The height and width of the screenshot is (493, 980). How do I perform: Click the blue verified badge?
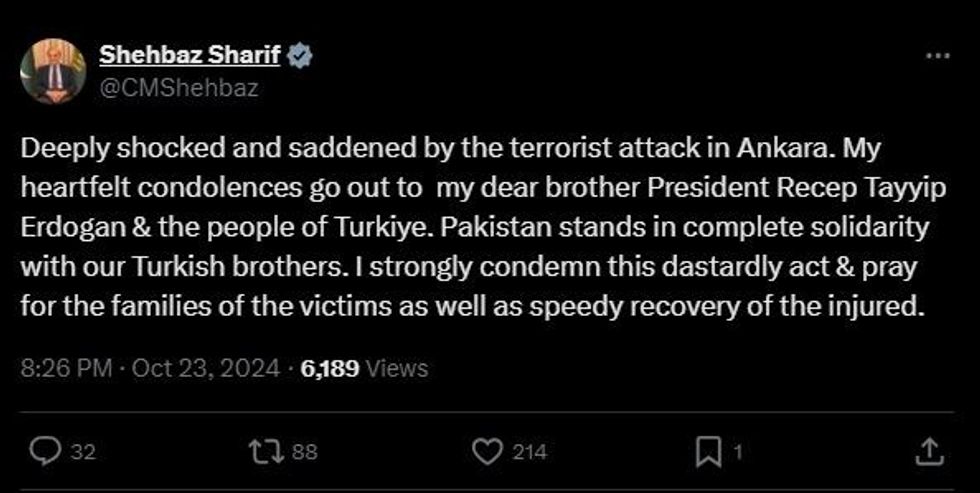click(300, 57)
